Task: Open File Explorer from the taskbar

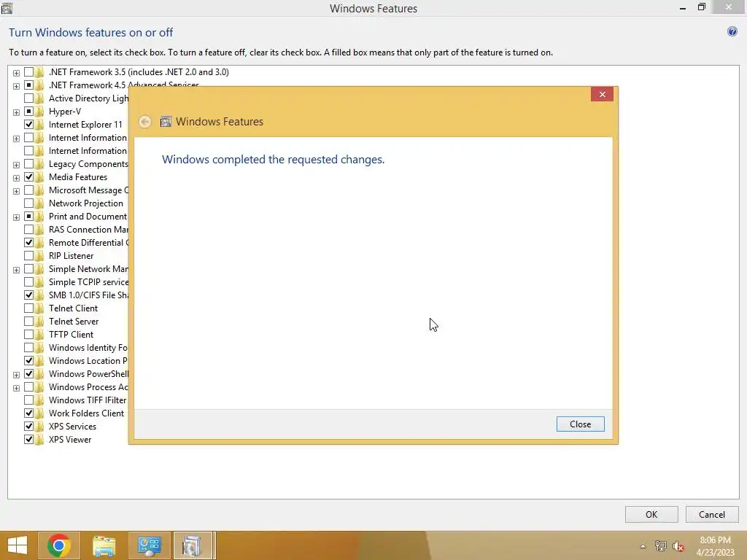Action: [x=104, y=545]
